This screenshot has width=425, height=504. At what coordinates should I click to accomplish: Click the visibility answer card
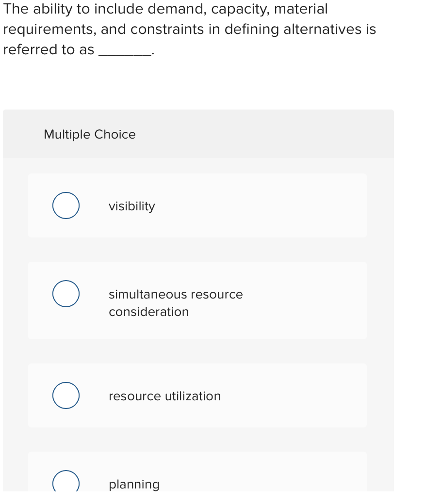pyautogui.click(x=197, y=205)
